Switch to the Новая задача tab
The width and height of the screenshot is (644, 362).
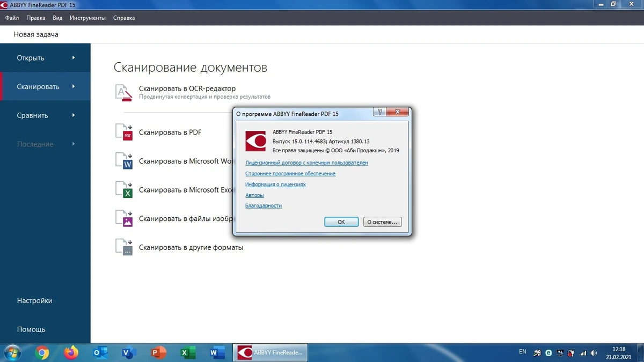36,34
